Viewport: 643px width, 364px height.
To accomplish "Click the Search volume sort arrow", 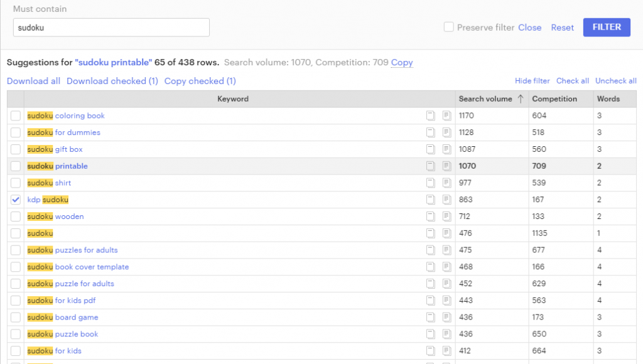I will tap(521, 99).
